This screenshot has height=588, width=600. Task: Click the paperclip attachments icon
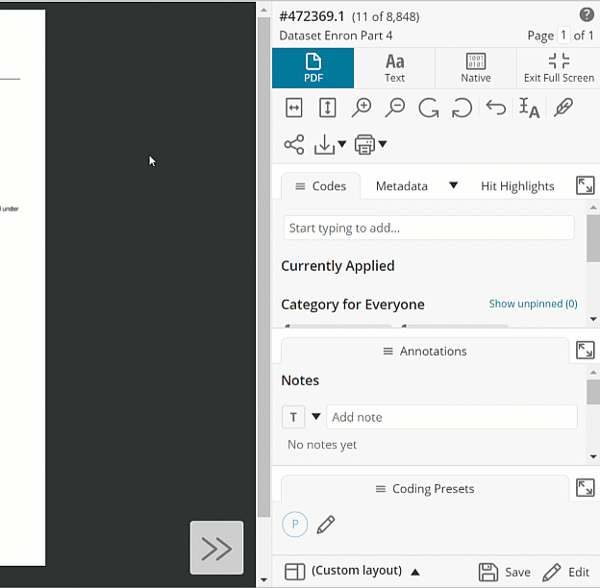[x=563, y=108]
